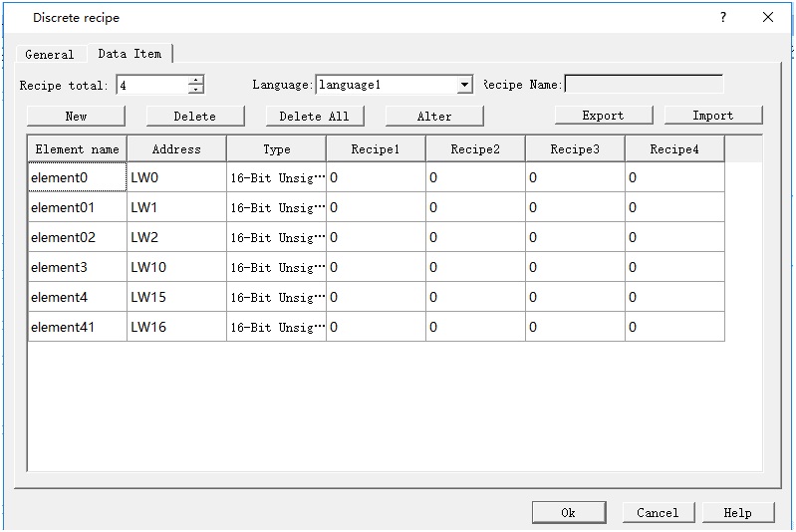Viewport: 796px width, 532px height.
Task: Click the Type cell for element4
Action: [x=276, y=297]
